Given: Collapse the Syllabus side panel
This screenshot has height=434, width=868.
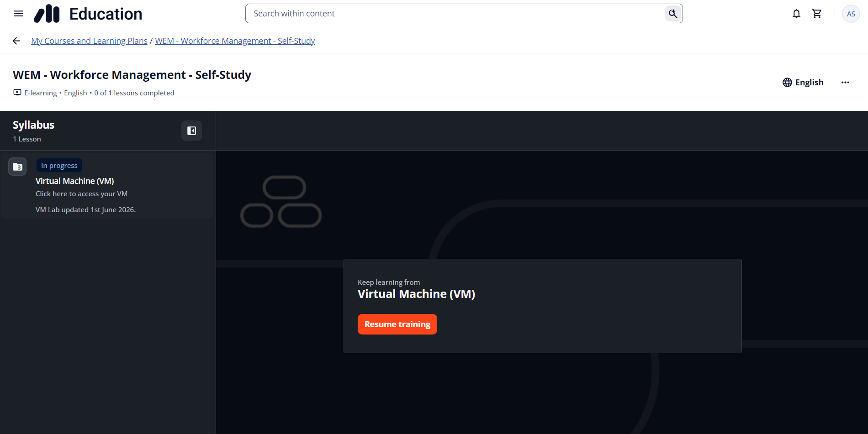Looking at the screenshot, I should point(191,131).
